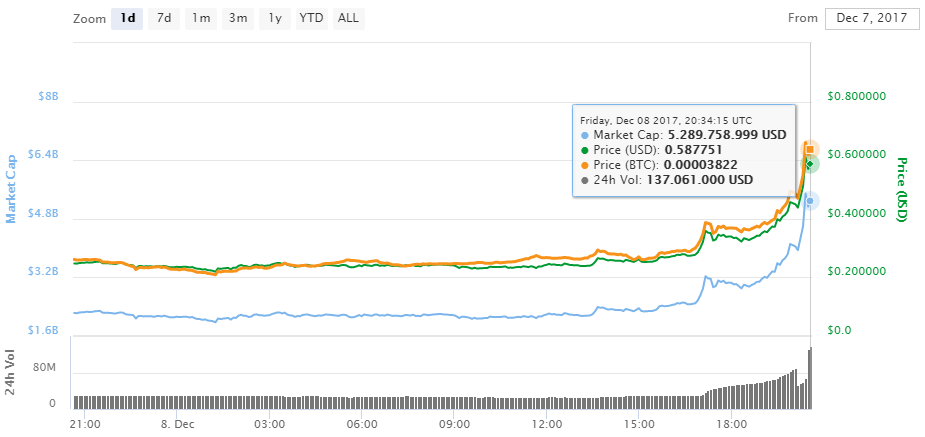Click the 18:00 time label
This screenshot has width=925, height=437.
point(731,424)
